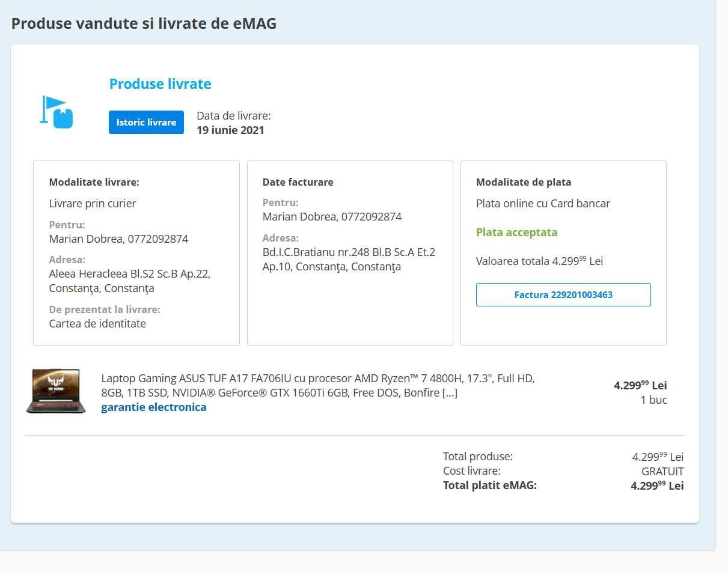728x575 pixels.
Task: Open the garantie electronica link
Action: click(154, 407)
